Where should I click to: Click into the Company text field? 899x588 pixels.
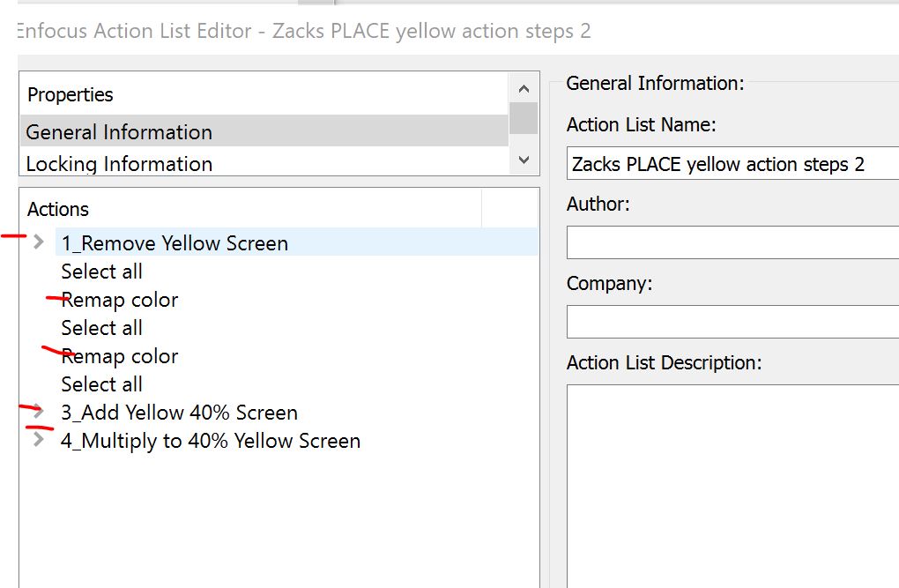[x=732, y=322]
